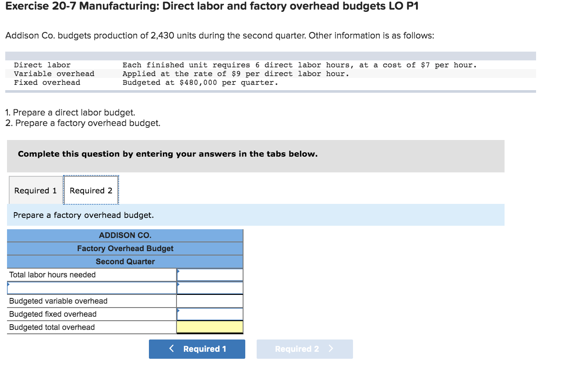Image resolution: width=579 pixels, height=392 pixels.
Task: Click the blue Required 1 back button
Action: [197, 349]
